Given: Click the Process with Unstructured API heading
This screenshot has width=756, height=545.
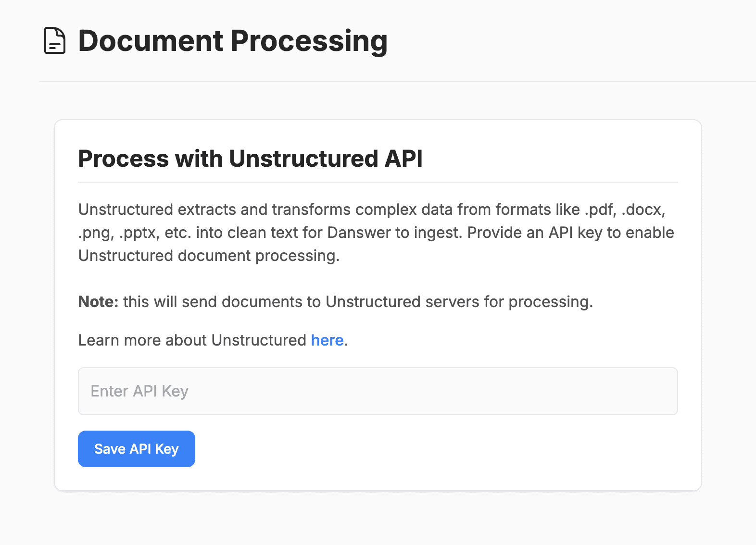Looking at the screenshot, I should (x=251, y=159).
